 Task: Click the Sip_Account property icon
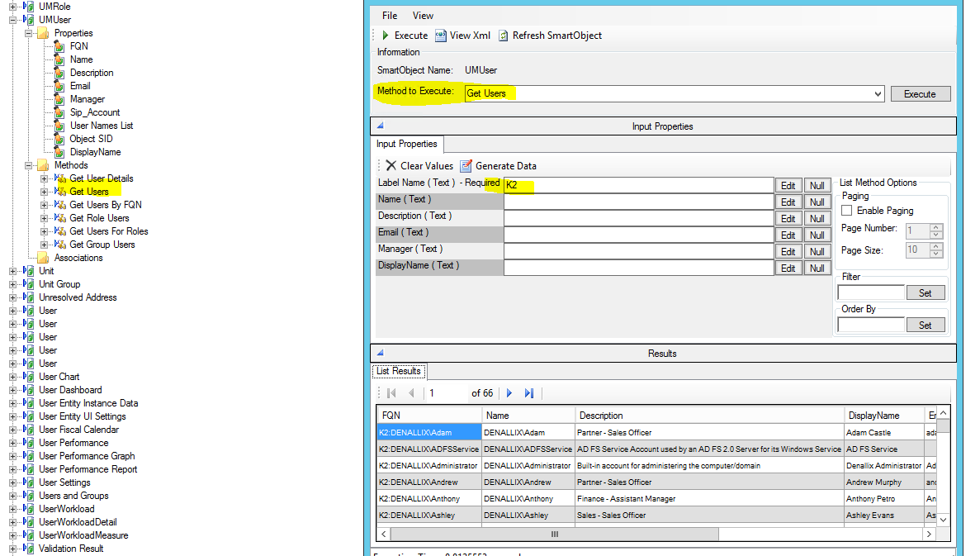click(x=59, y=112)
